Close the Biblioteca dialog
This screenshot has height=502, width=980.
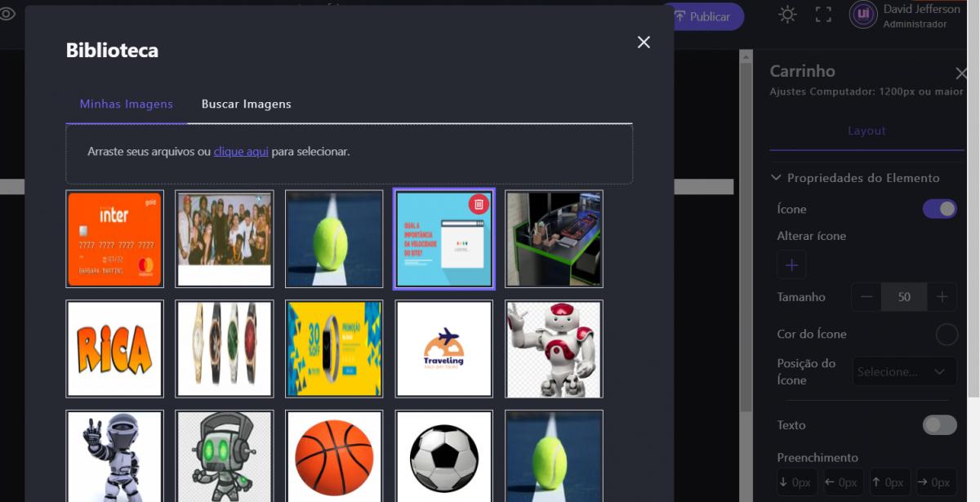click(644, 42)
